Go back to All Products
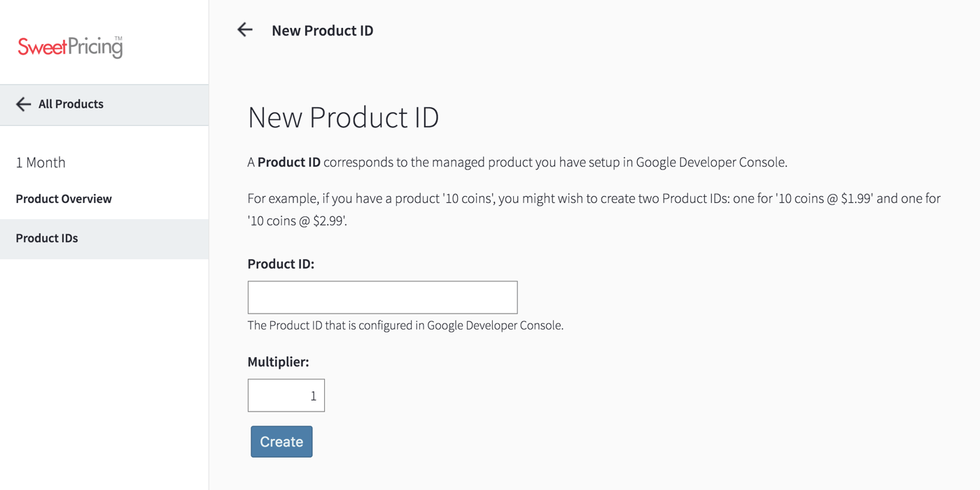This screenshot has height=490, width=980. [71, 104]
